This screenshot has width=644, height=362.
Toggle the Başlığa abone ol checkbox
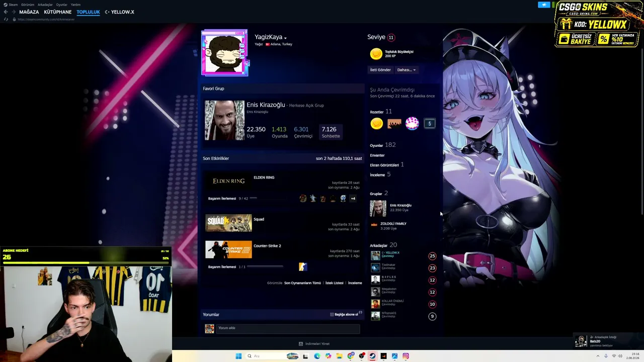(332, 315)
